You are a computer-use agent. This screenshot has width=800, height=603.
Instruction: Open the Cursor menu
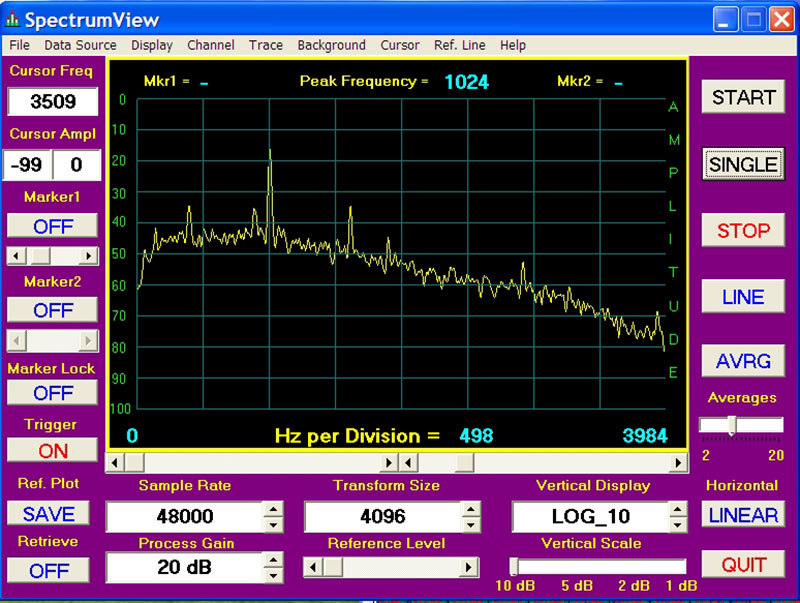400,45
